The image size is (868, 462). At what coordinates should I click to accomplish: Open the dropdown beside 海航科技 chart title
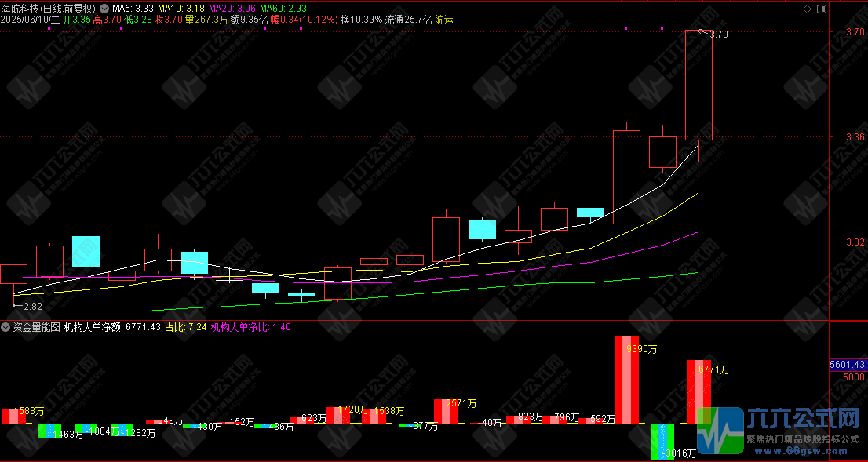pyautogui.click(x=104, y=9)
